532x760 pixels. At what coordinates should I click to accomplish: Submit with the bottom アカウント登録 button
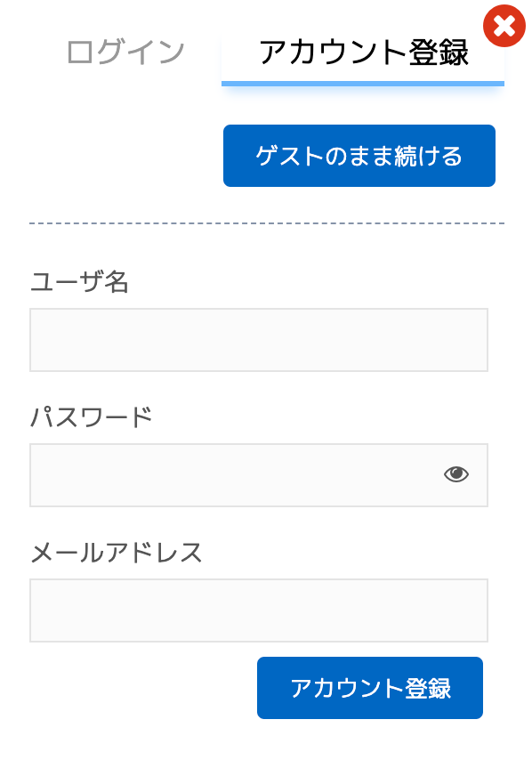click(370, 688)
